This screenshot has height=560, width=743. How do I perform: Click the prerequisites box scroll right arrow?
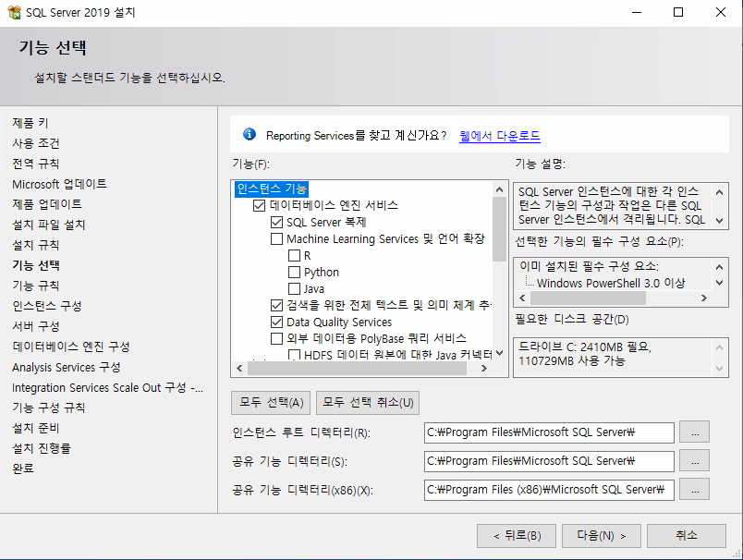pyautogui.click(x=704, y=298)
